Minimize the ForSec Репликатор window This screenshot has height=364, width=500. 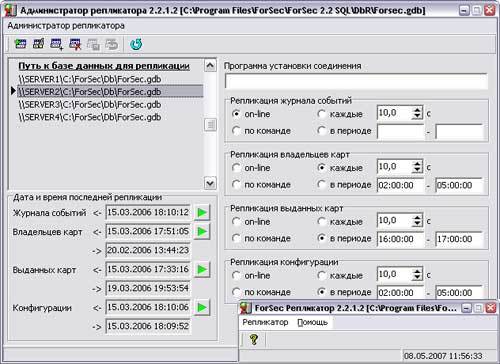click(466, 308)
